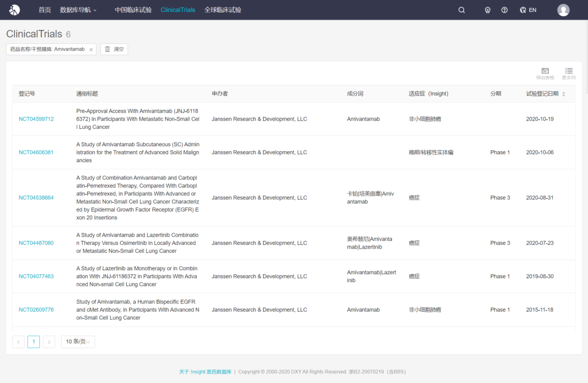The height and width of the screenshot is (383, 588).
Task: Click the Phase 1 cell for NCT04606381
Action: pos(500,152)
